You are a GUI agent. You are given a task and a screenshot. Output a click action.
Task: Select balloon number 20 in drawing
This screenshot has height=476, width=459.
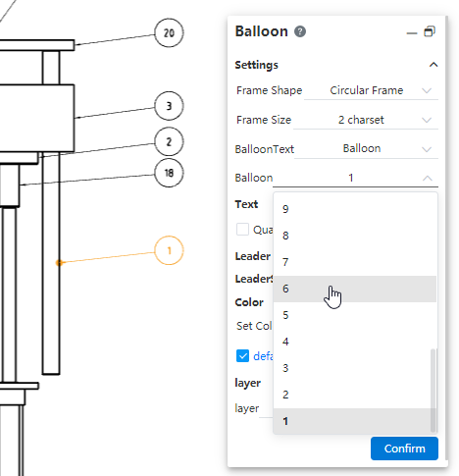click(169, 32)
